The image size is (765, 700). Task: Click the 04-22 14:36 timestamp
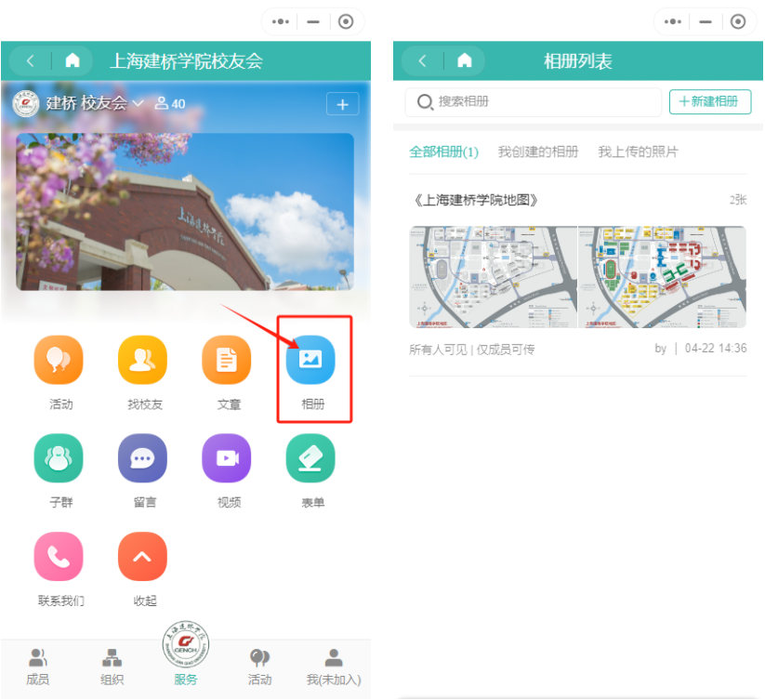point(716,349)
